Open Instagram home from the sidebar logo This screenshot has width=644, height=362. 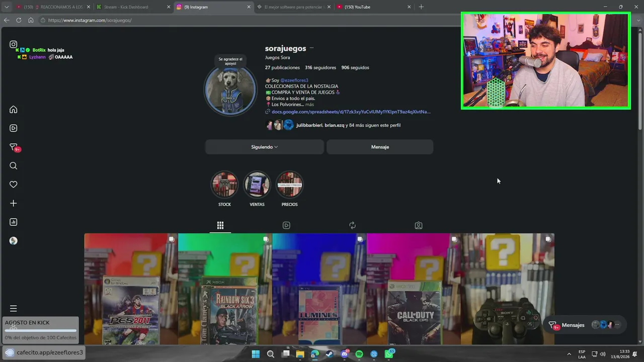click(x=14, y=44)
